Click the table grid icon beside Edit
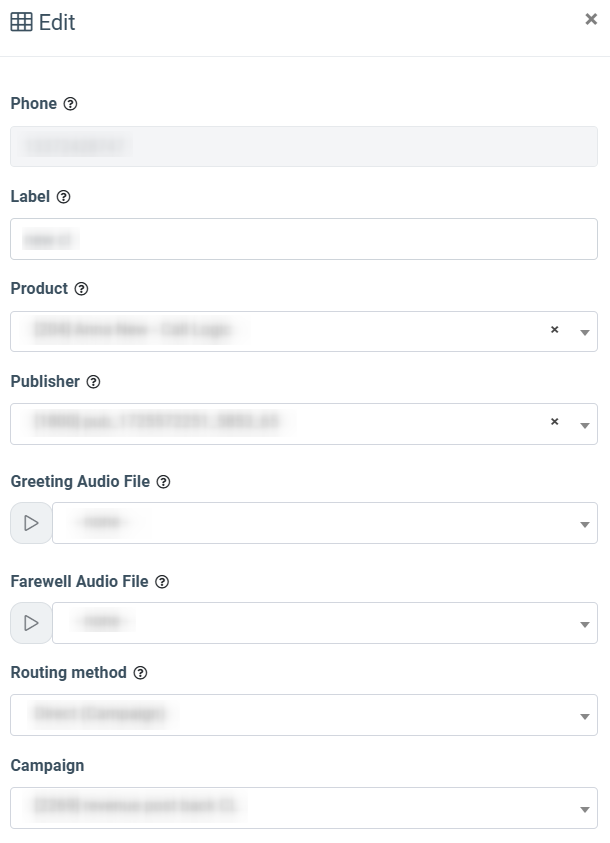Screen dimensions: 610x843 click(x=21, y=22)
